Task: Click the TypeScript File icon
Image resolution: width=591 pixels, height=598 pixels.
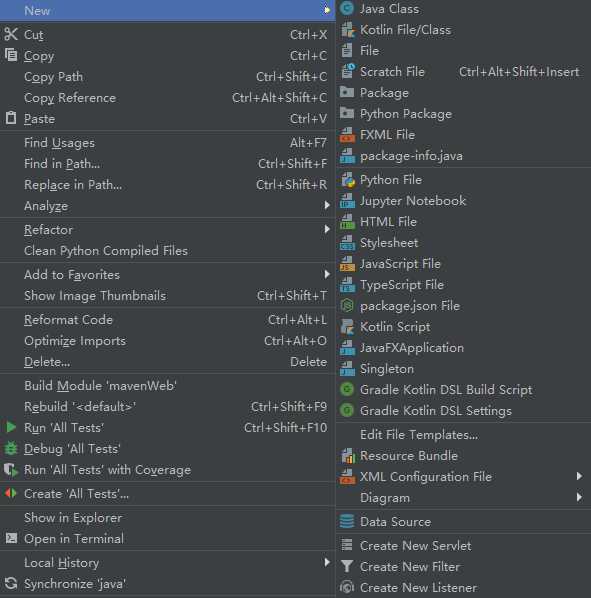Action: coord(347,285)
